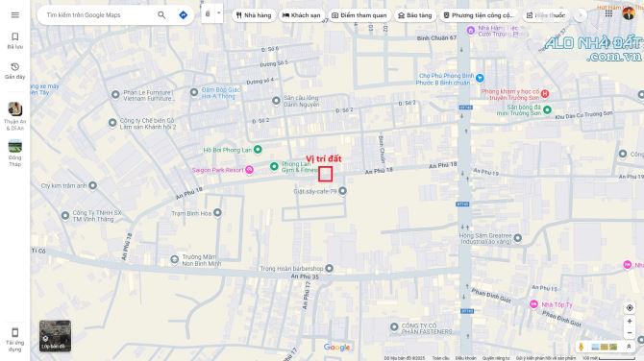Open the hamburger main menu
This screenshot has width=644, height=361.
14,15
